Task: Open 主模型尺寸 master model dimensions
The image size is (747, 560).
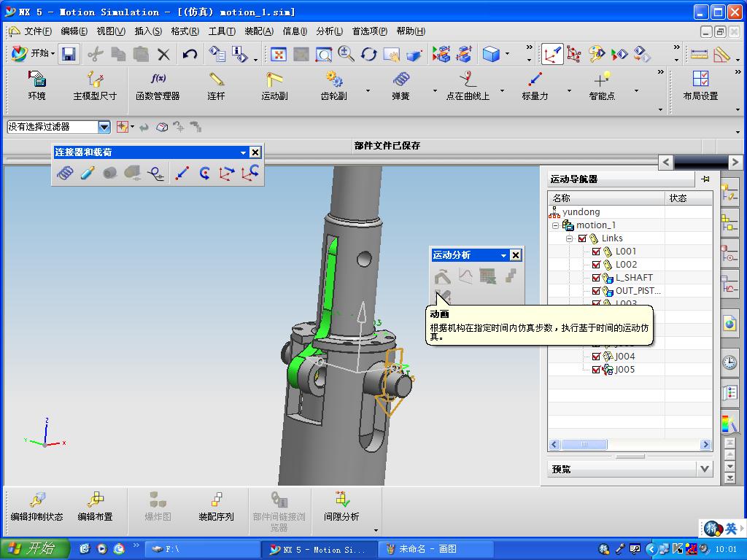Action: click(x=95, y=86)
